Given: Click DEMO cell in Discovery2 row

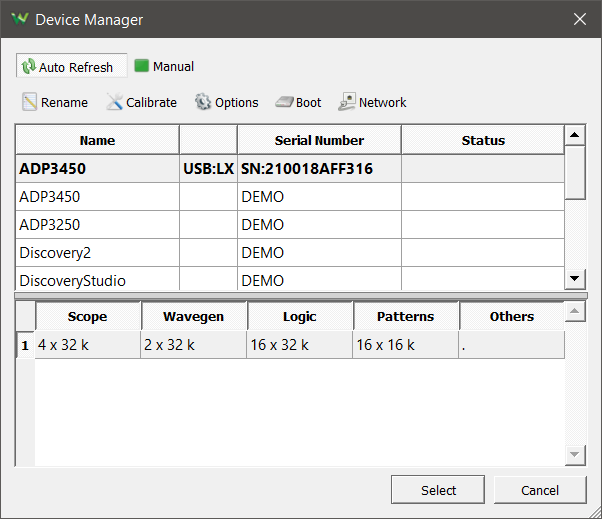Looking at the screenshot, I should 319,253.
